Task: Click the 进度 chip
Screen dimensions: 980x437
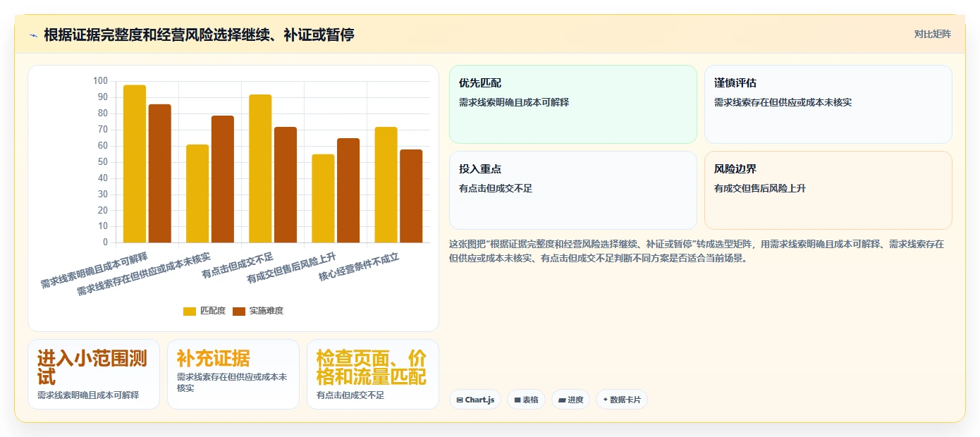Action: tap(570, 400)
